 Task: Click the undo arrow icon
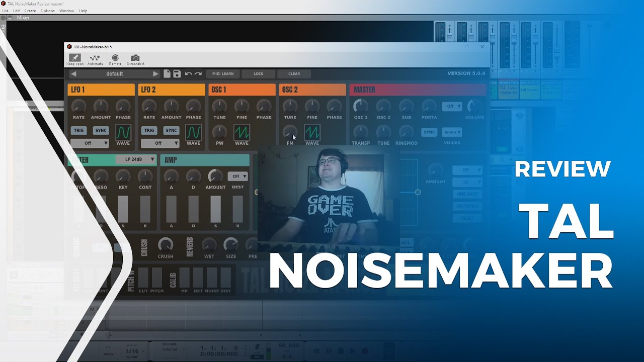tap(188, 74)
